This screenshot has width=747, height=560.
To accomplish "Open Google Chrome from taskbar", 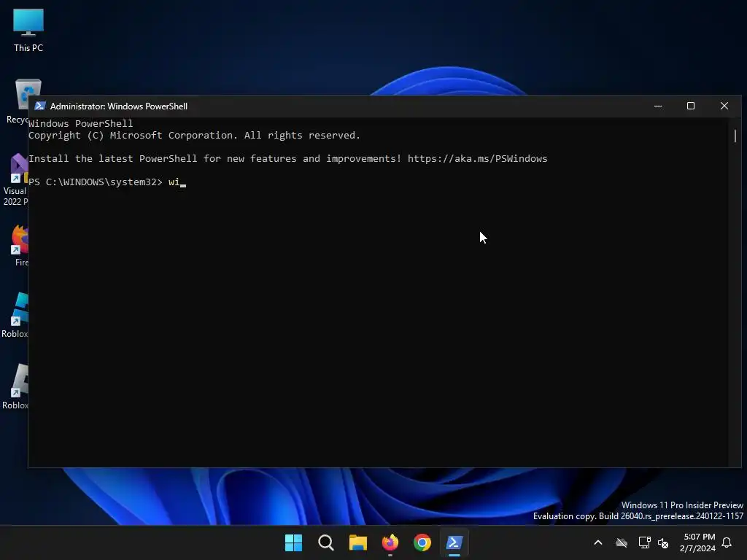I will pyautogui.click(x=422, y=542).
